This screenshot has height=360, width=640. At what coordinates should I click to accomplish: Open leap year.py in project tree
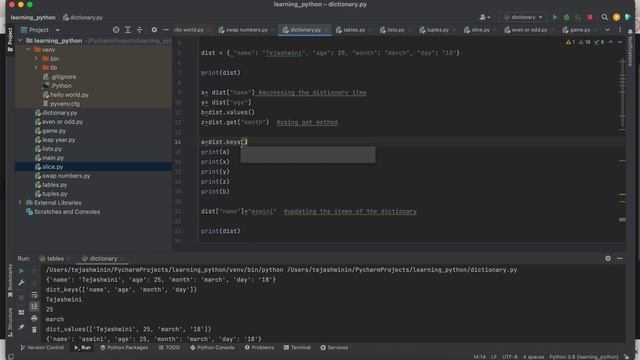pyautogui.click(x=58, y=140)
